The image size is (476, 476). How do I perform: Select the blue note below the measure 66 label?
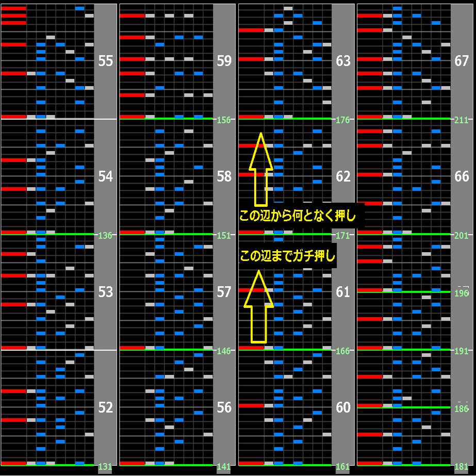tap(435, 182)
